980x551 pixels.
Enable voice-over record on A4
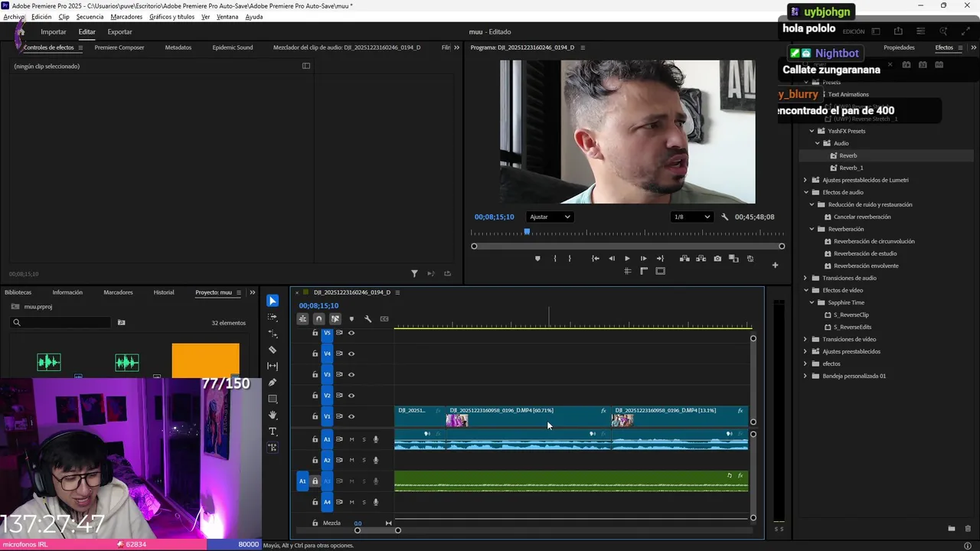tap(375, 502)
